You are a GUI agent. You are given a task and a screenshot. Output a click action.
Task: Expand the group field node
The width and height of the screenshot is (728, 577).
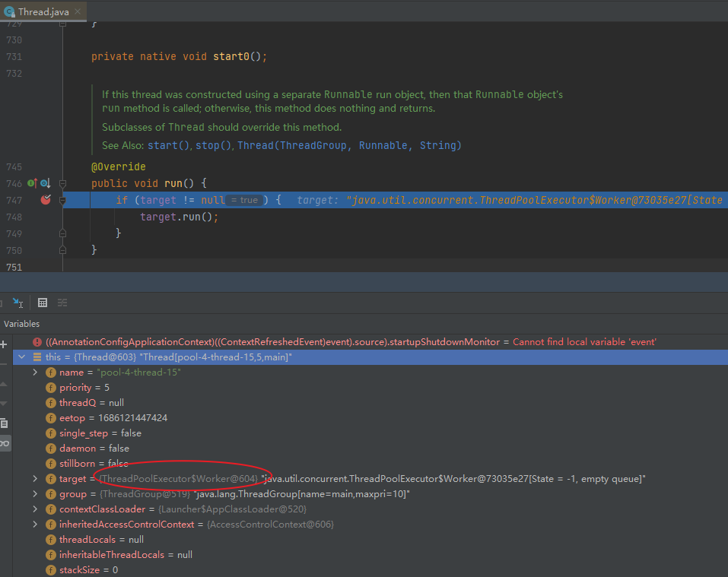pos(35,494)
